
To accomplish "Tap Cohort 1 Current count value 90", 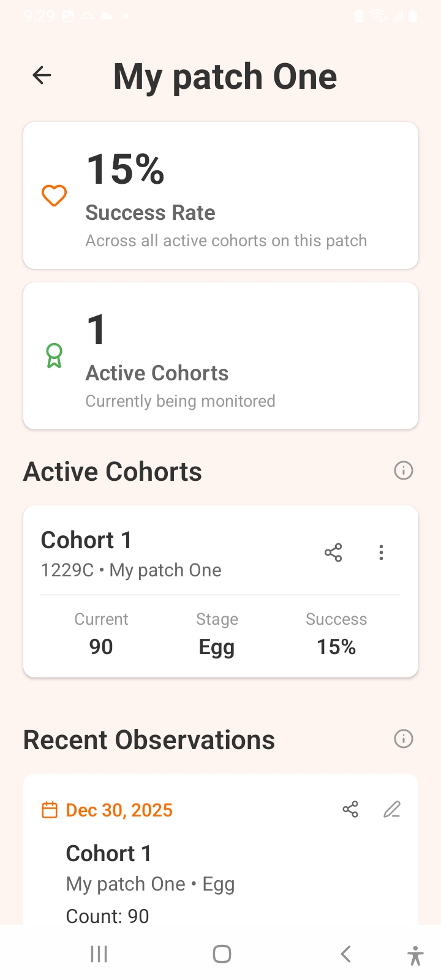I will point(101,647).
